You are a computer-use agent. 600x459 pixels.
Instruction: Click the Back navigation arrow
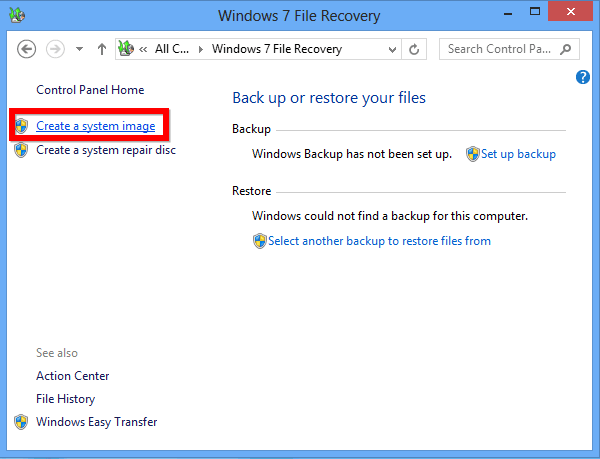(26, 49)
